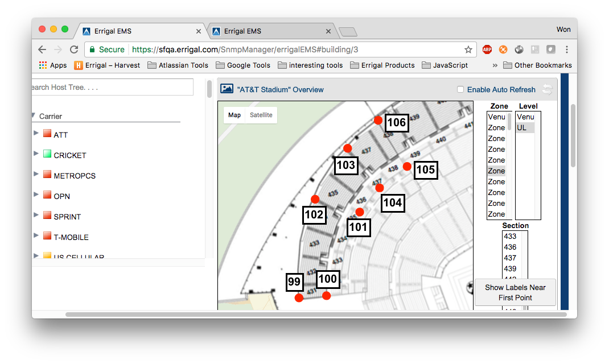Expand the SPRINT carrier tree node
Viewport: 609px width, 364px height.
pos(36,215)
